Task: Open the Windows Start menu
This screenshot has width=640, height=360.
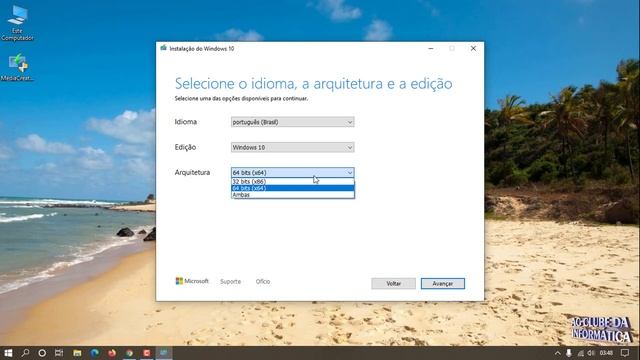Action: tap(8, 353)
